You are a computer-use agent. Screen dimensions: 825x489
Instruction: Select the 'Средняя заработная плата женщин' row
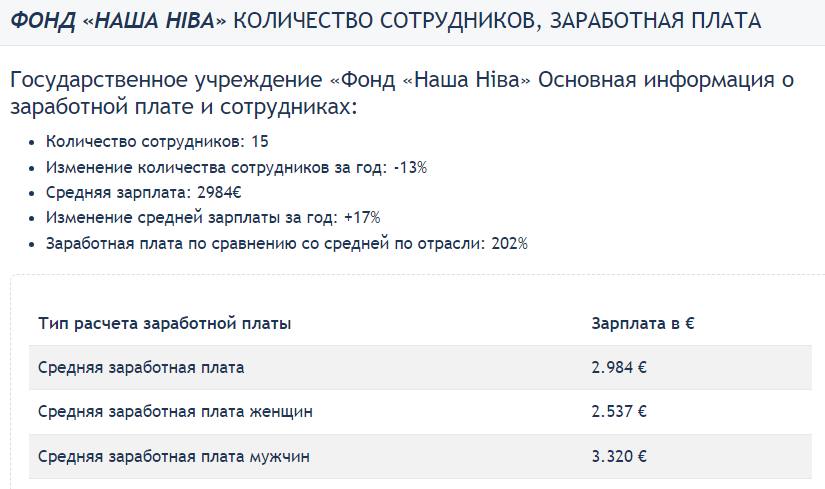(420, 412)
